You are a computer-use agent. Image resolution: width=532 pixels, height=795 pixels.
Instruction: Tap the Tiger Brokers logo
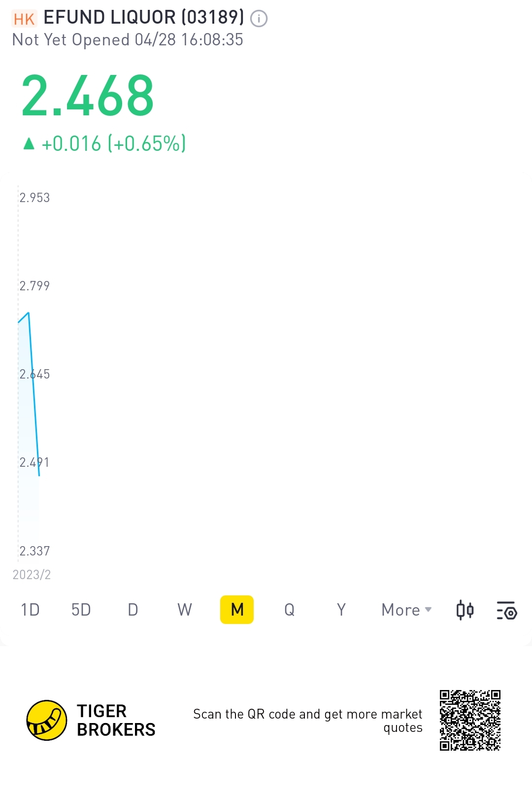click(47, 720)
